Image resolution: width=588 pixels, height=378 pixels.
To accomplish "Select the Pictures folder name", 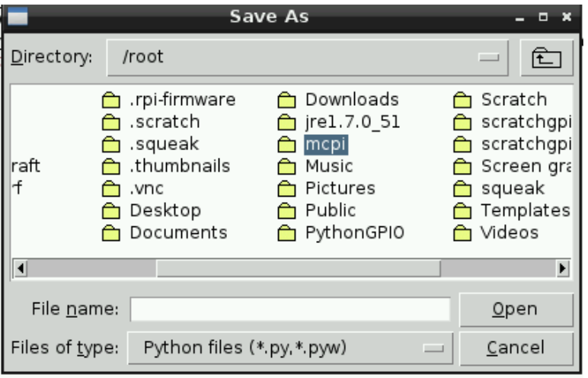I will pyautogui.click(x=340, y=188).
